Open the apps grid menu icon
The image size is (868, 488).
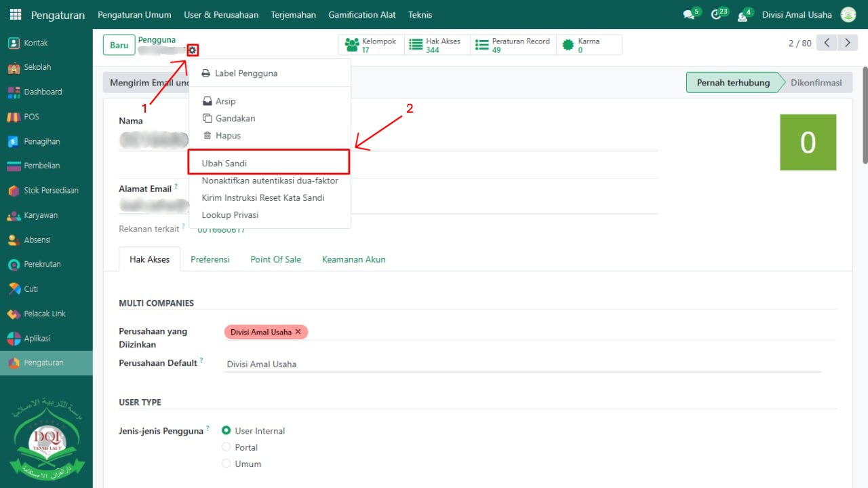16,14
